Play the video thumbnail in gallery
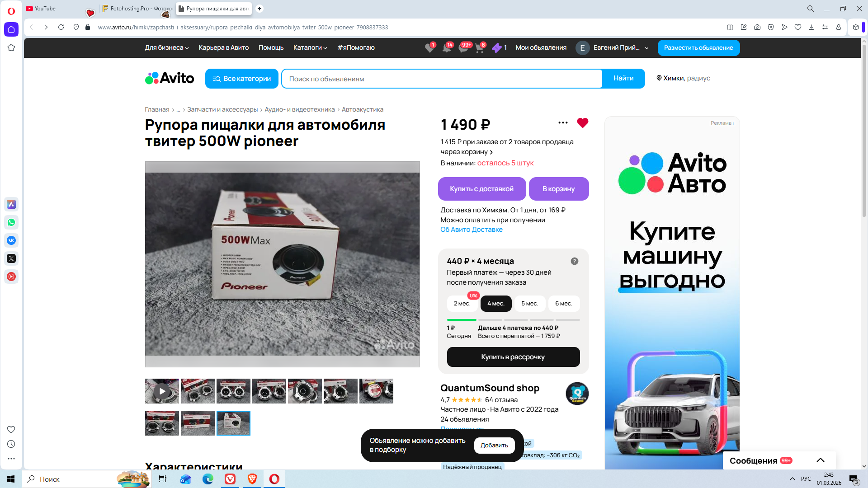Image resolution: width=868 pixels, height=488 pixels. [162, 391]
